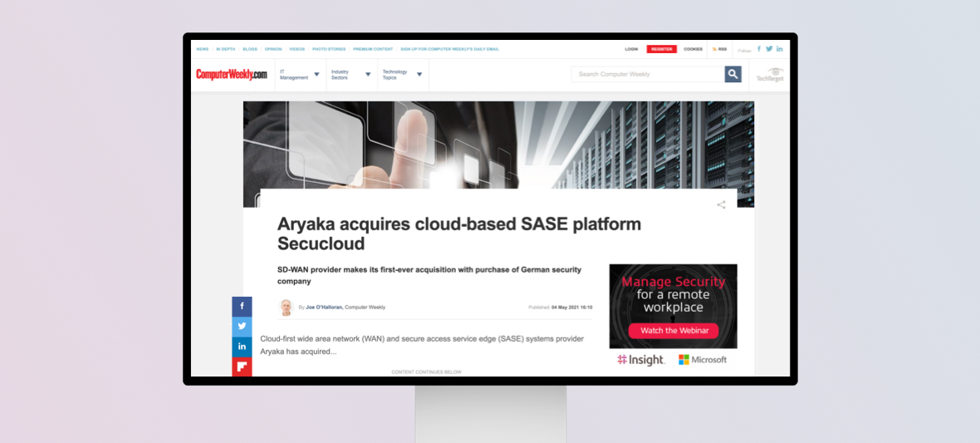980x443 pixels.
Task: Open the News section link
Action: coord(203,49)
